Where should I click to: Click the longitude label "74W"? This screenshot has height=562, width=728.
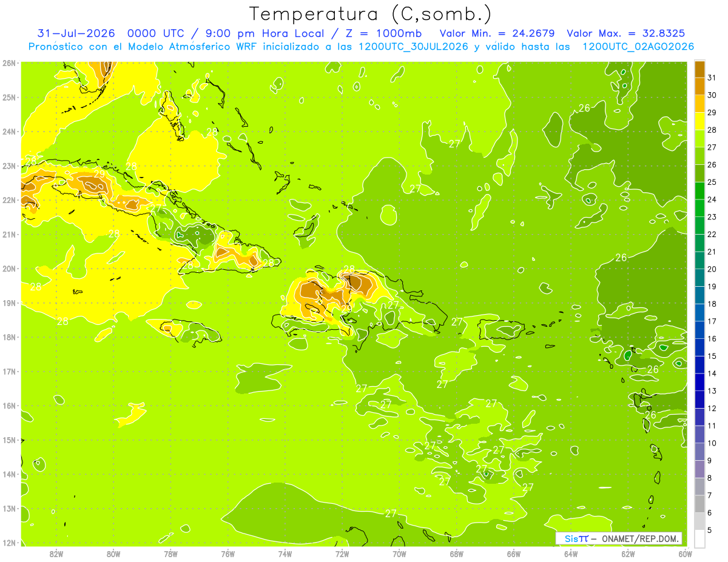click(x=285, y=554)
